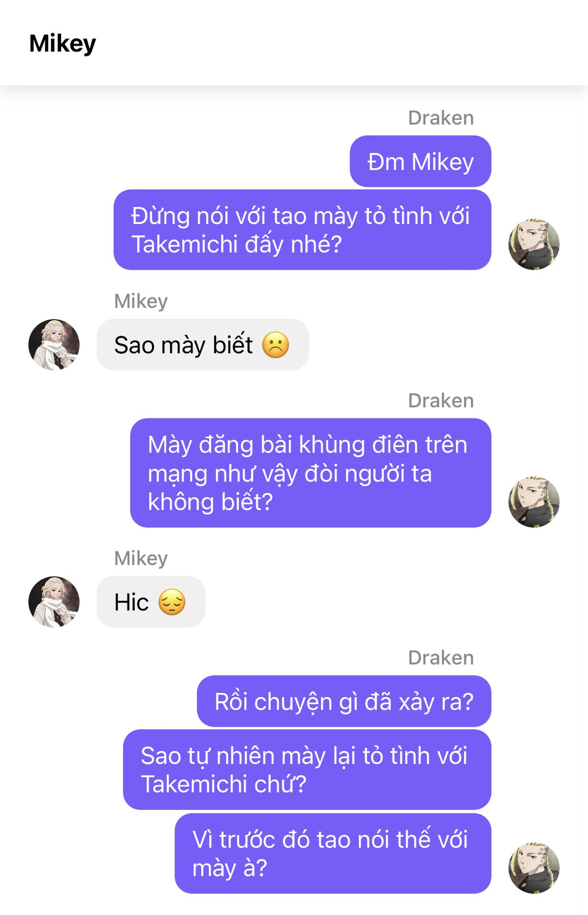This screenshot has width=588, height=915.
Task: Select the 'Mày đăng bài khùng điên' bubble
Action: (311, 473)
